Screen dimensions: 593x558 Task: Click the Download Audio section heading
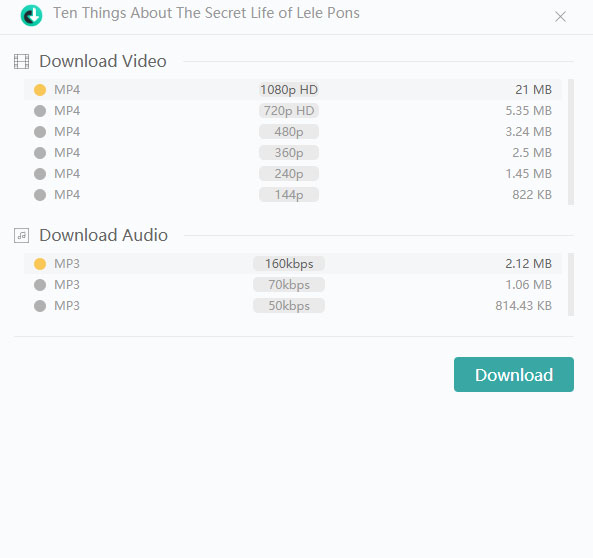(x=104, y=235)
